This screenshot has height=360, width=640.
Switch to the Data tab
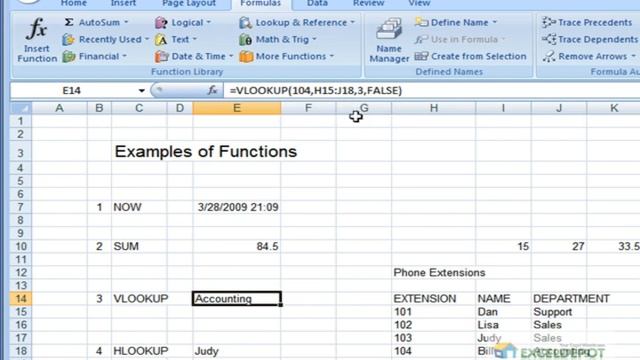(x=317, y=3)
